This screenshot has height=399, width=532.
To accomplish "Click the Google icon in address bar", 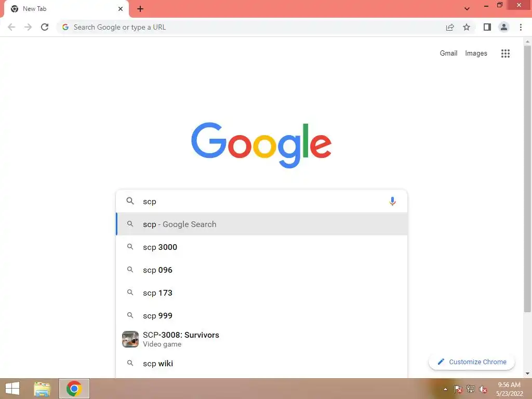I will [x=65, y=27].
